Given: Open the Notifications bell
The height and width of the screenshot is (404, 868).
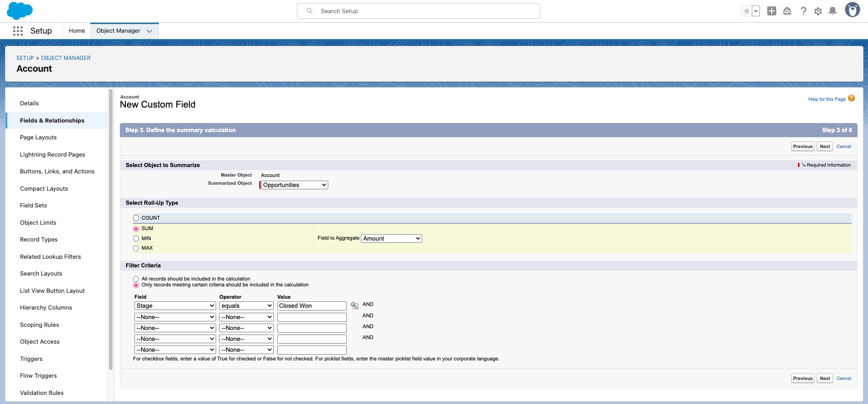Looking at the screenshot, I should [833, 11].
